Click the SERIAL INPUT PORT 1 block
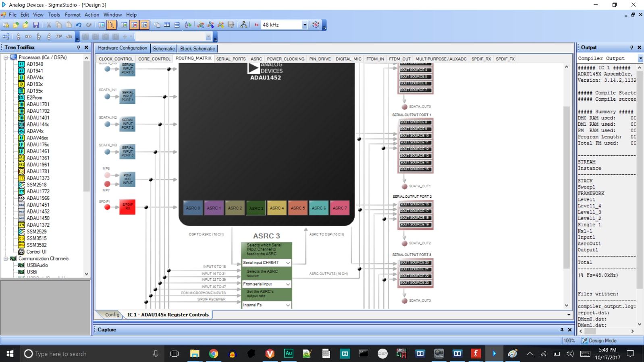Screen dimensions: 644x362 point(127,96)
